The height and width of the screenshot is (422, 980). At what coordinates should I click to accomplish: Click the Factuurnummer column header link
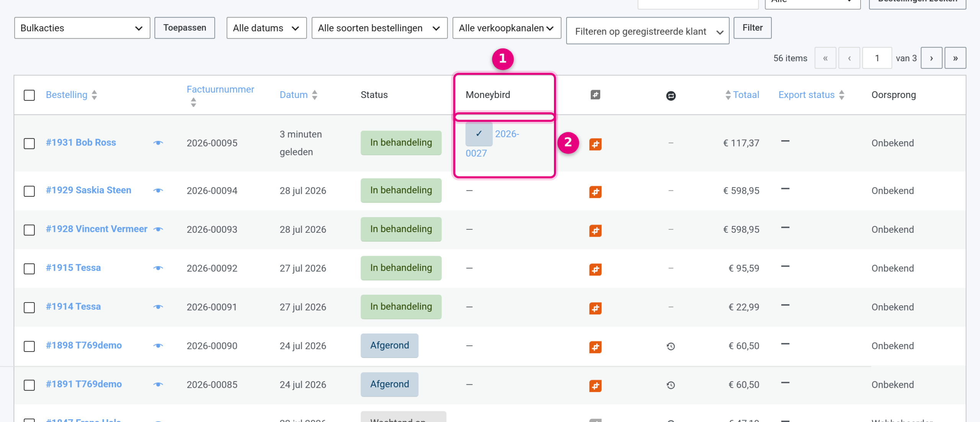[x=220, y=89]
